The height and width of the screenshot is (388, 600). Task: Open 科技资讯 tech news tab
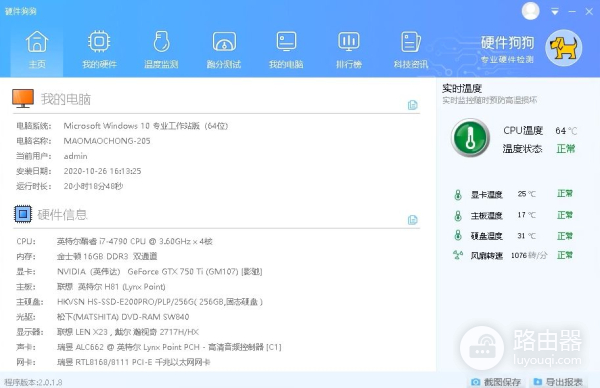tap(411, 50)
